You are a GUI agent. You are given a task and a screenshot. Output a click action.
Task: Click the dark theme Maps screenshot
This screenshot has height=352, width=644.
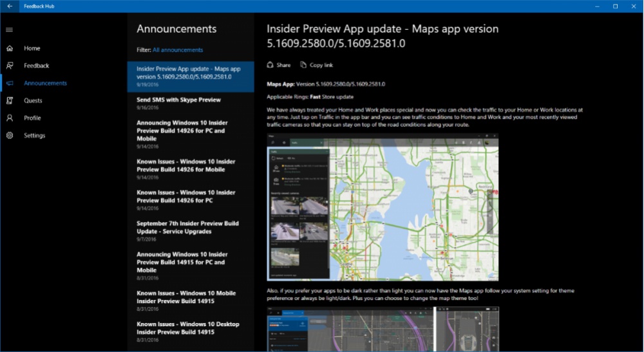(x=383, y=329)
